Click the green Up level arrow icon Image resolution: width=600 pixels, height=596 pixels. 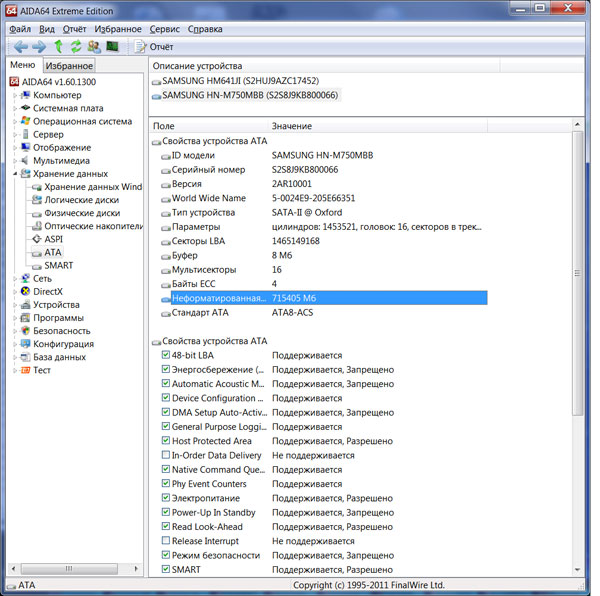click(58, 46)
